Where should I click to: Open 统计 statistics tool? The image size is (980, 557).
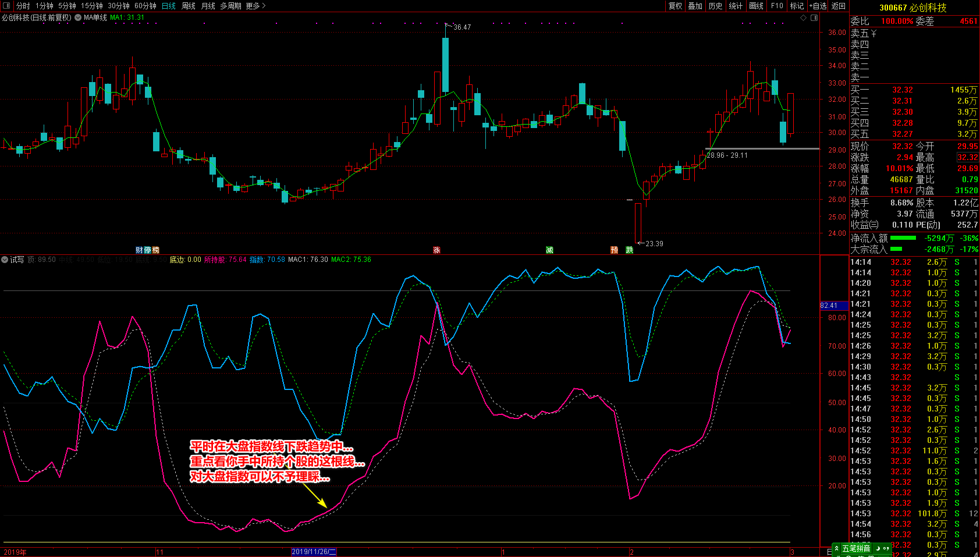pyautogui.click(x=736, y=6)
